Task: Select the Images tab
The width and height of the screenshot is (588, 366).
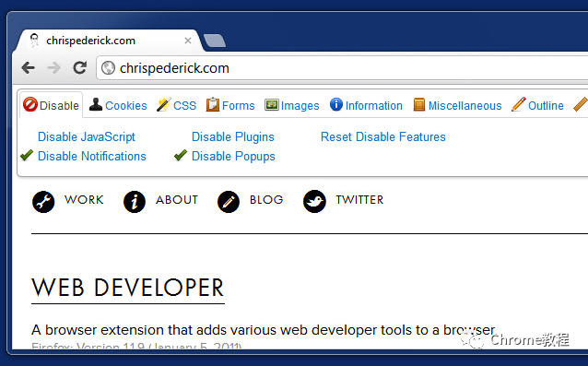Action: (x=292, y=105)
